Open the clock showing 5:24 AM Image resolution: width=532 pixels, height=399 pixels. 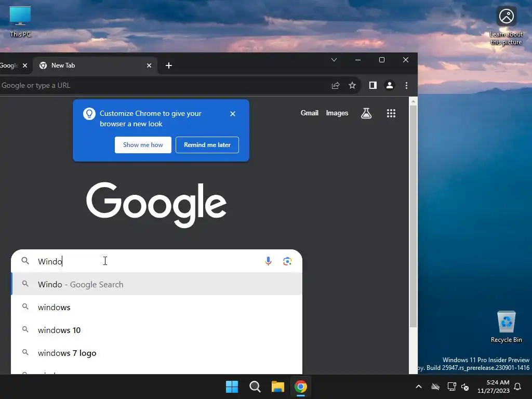click(494, 387)
